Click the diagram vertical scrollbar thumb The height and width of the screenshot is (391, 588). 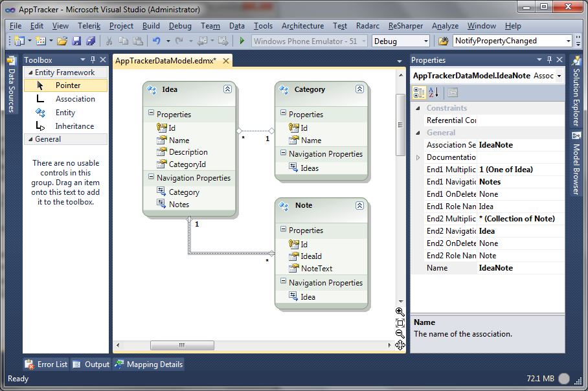400,125
